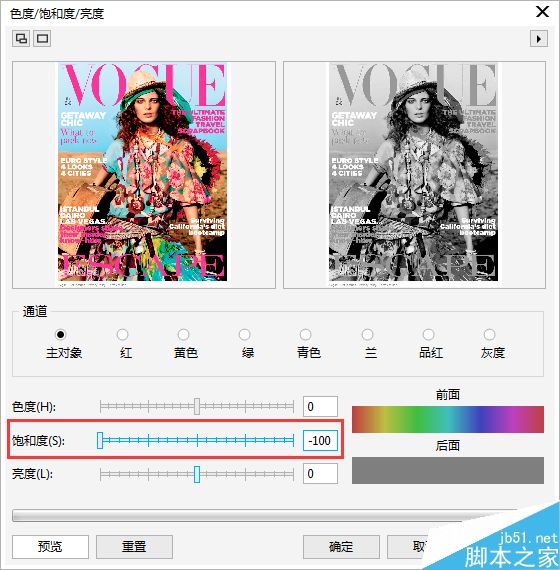Select the 青色 channel radio button
The image size is (560, 570).
click(x=305, y=334)
